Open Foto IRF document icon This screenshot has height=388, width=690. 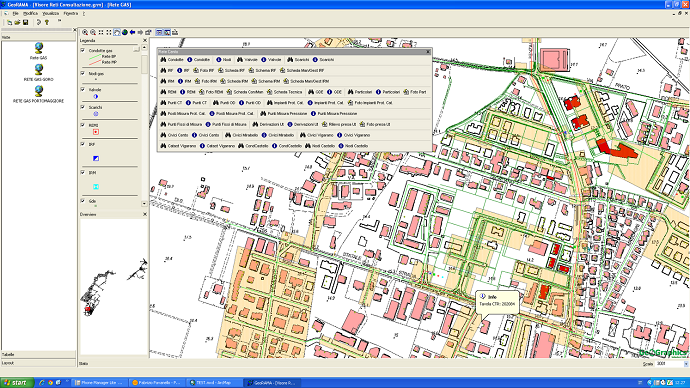pyautogui.click(x=196, y=70)
